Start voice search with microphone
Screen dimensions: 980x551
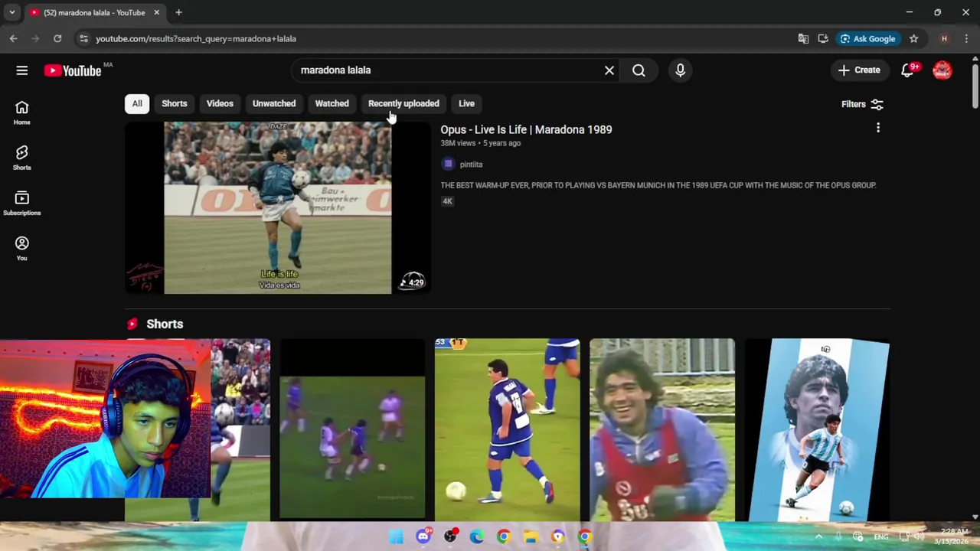680,70
